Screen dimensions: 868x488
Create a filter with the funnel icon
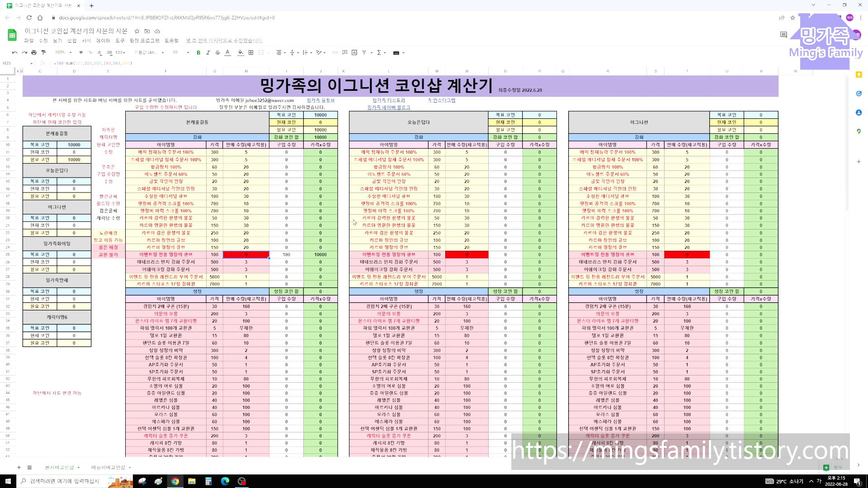pyautogui.click(x=364, y=52)
